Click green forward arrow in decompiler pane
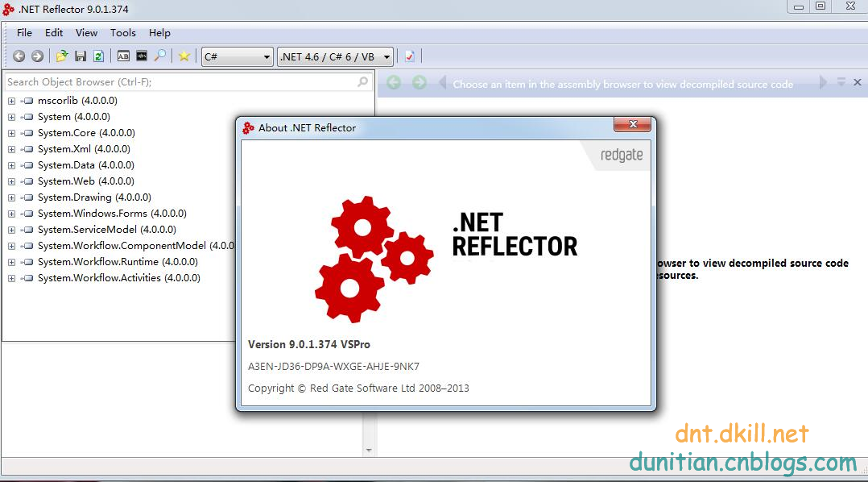The width and height of the screenshot is (868, 482). [420, 82]
